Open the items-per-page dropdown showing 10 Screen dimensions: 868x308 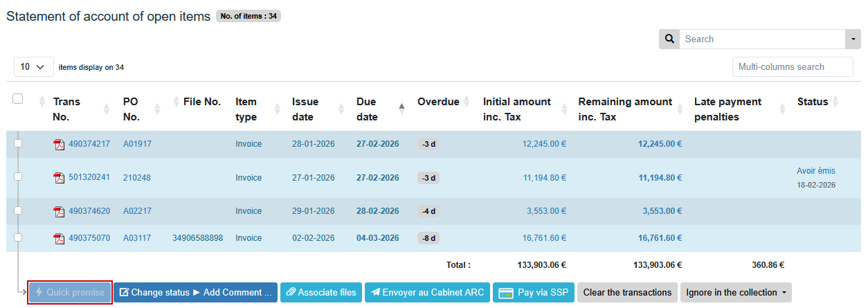[x=33, y=67]
